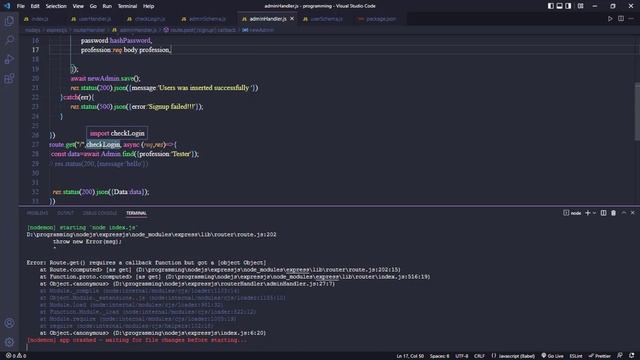Select the Terminal panel tab

136,213
